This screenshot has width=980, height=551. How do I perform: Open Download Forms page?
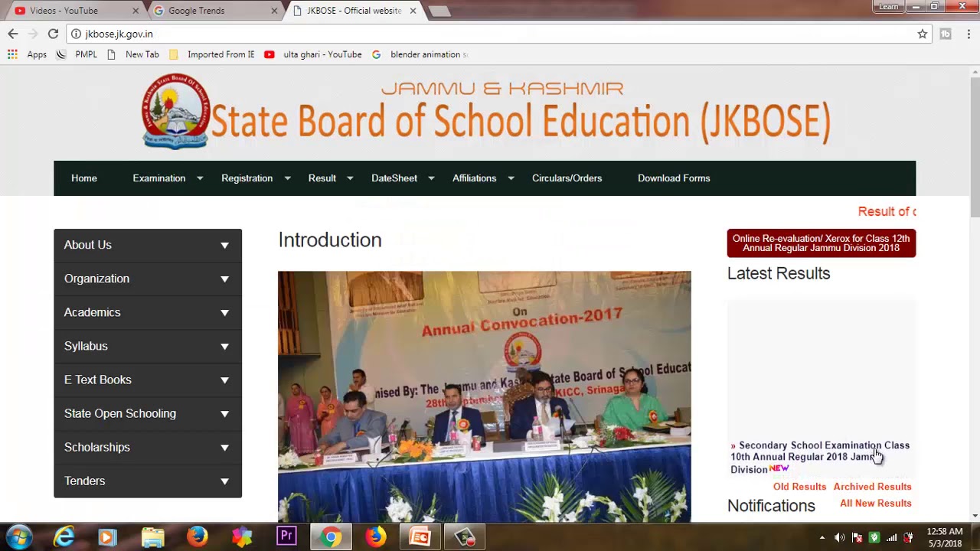coord(674,178)
